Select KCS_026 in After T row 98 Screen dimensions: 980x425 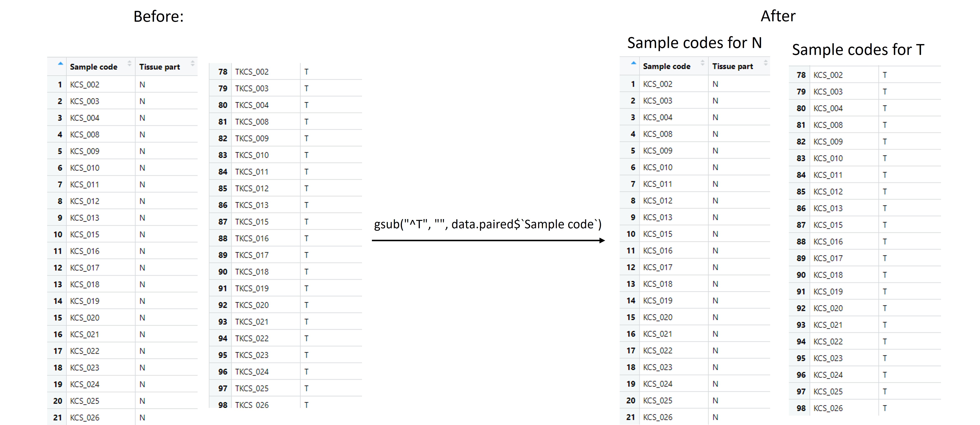pos(828,408)
